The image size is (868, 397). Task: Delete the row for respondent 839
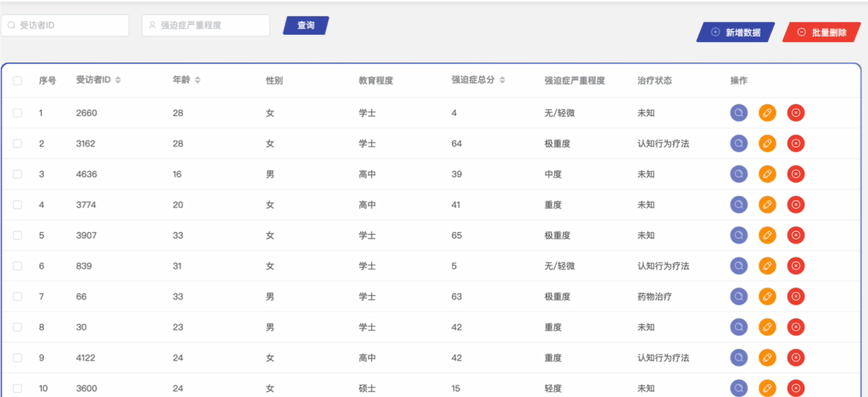pos(796,265)
